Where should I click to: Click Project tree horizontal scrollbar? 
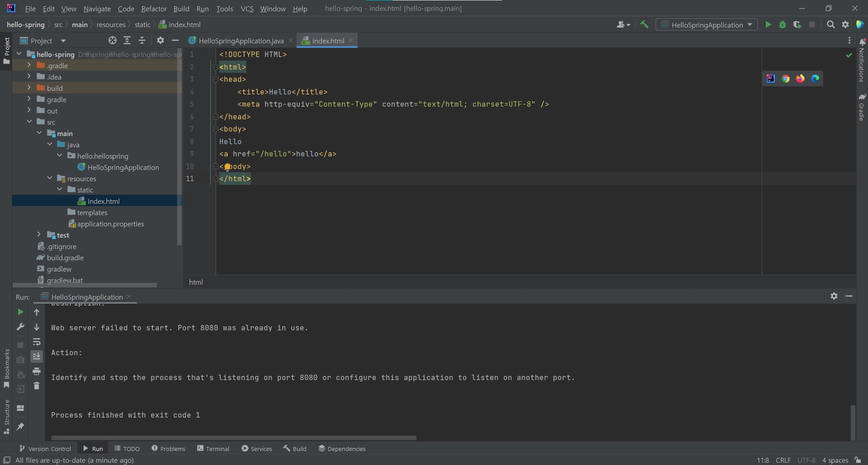pyautogui.click(x=85, y=285)
